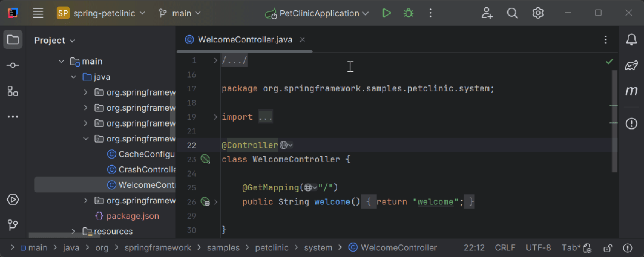Toggle the Project tool window folder icon
Viewport: 644px width, 257px height.
tap(13, 40)
